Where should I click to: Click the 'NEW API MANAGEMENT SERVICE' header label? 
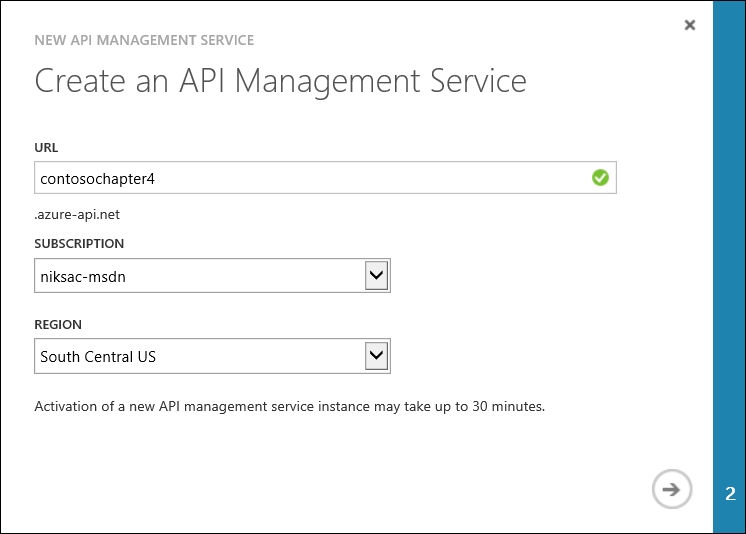(144, 40)
